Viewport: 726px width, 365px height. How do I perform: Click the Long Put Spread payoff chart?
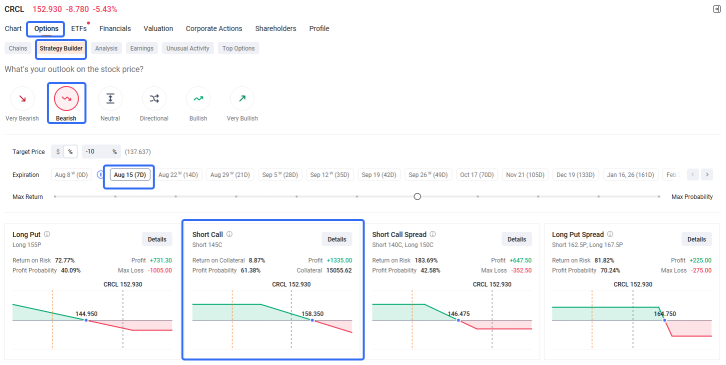632,319
